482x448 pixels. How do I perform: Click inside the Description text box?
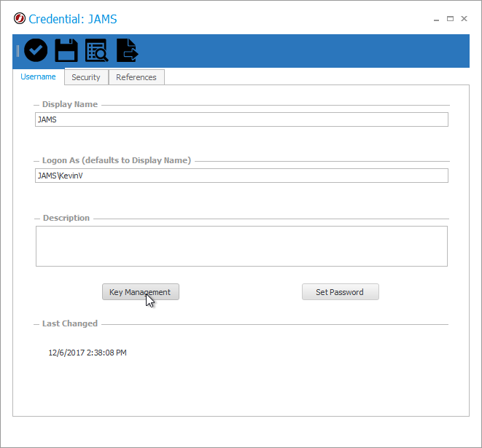[x=241, y=246]
